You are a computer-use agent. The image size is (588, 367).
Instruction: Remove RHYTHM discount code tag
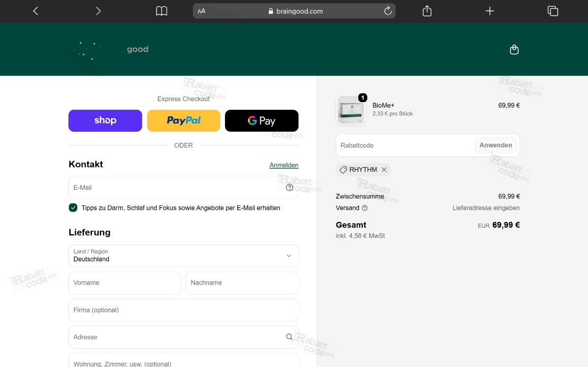[x=384, y=170]
